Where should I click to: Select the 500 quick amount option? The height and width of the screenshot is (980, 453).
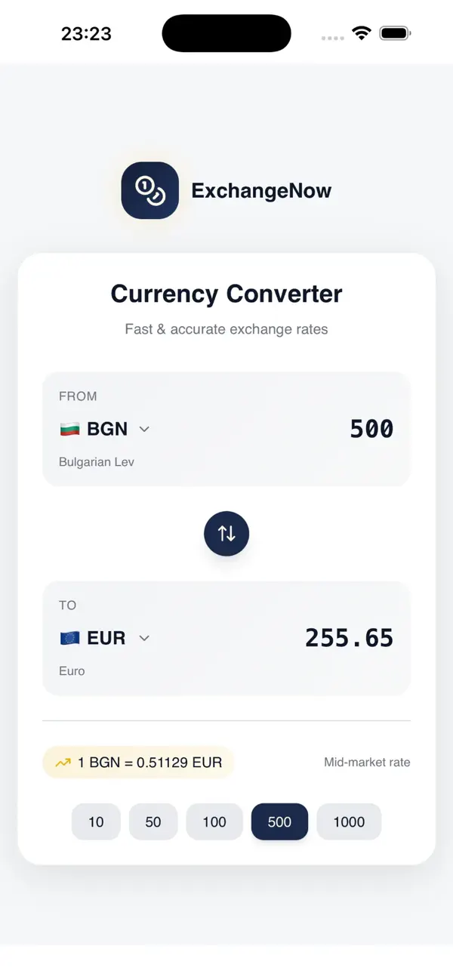[279, 821]
